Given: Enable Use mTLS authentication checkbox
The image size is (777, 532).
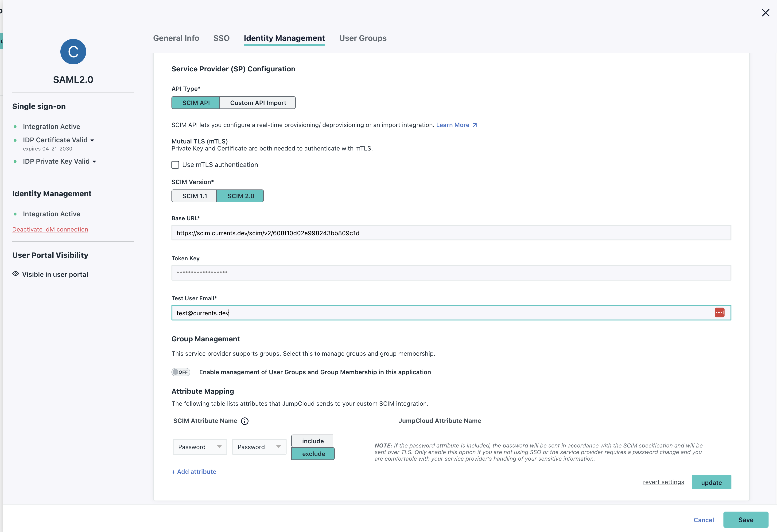Looking at the screenshot, I should point(175,165).
